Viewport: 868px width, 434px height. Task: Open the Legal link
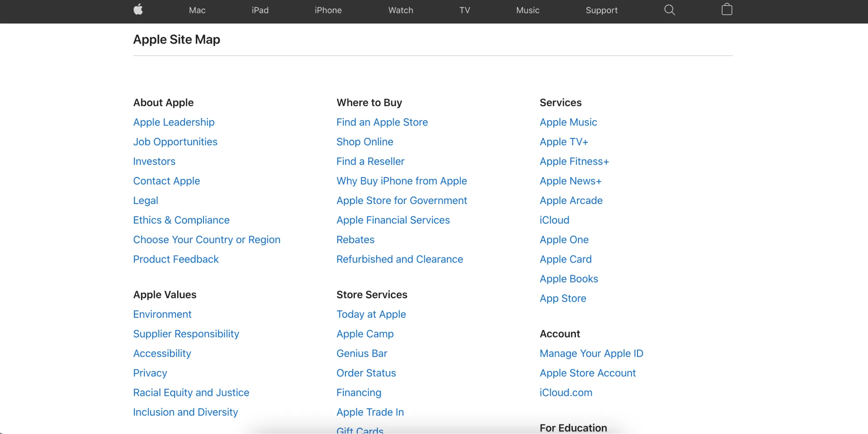pyautogui.click(x=145, y=201)
